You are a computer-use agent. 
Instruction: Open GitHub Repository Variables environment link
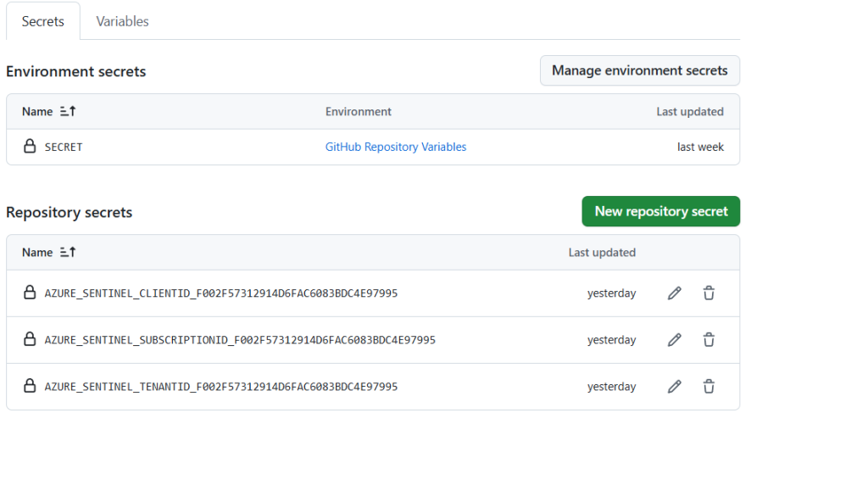click(x=395, y=147)
